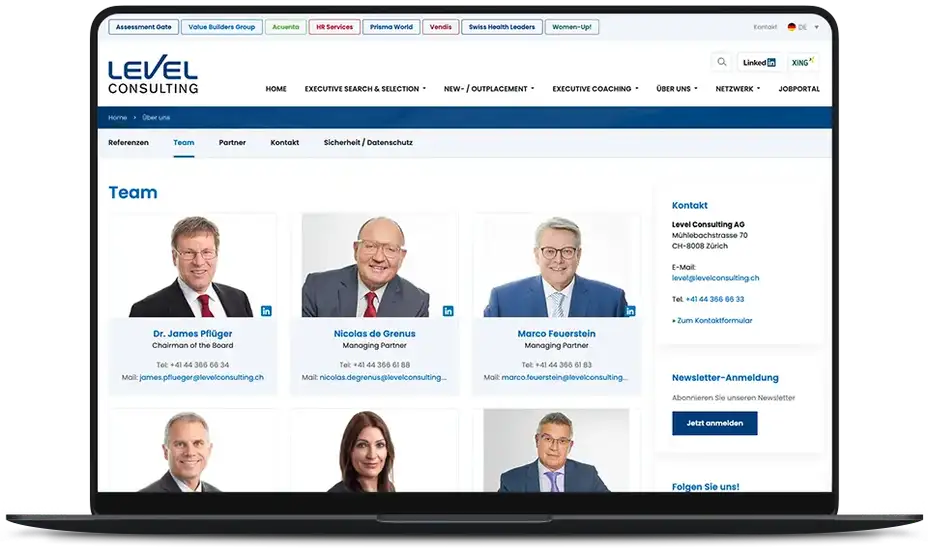Click 'Tel: +41 44 366 66 34' text
The width and height of the screenshot is (928, 556).
[x=192, y=365]
